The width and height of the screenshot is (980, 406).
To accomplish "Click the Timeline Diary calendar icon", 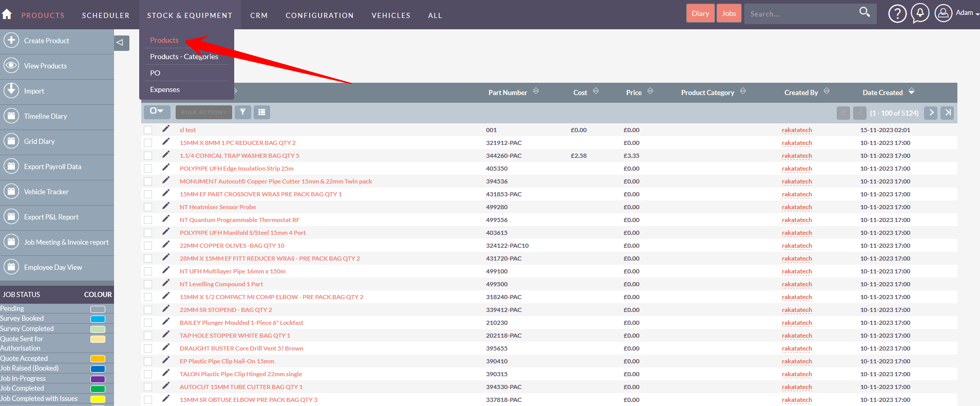I will [11, 116].
